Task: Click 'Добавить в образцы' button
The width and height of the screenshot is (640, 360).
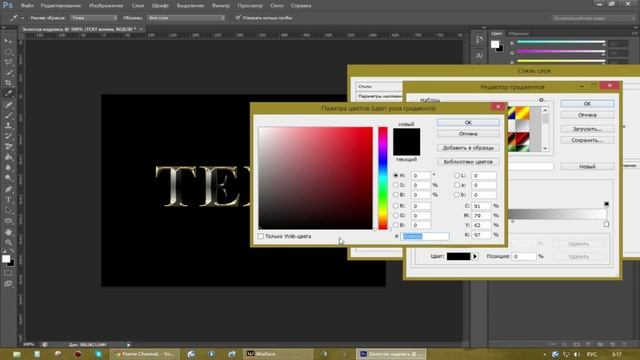Action: tap(468, 148)
